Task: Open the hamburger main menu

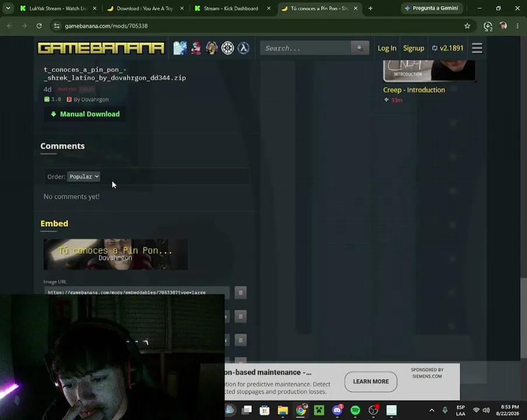Action: [x=477, y=48]
